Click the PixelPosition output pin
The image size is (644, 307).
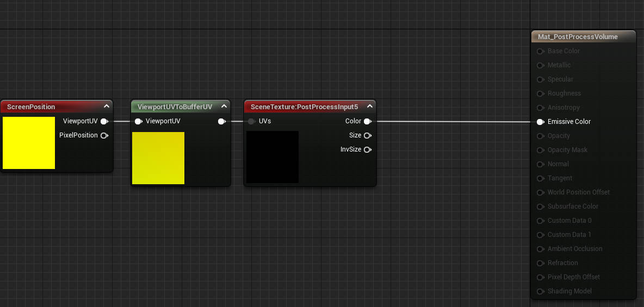pyautogui.click(x=104, y=135)
